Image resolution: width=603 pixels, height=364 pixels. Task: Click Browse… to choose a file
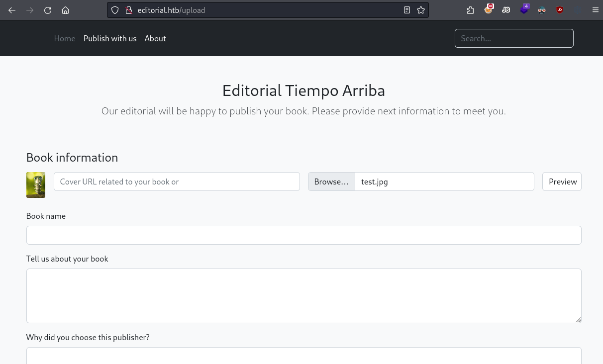(x=331, y=182)
